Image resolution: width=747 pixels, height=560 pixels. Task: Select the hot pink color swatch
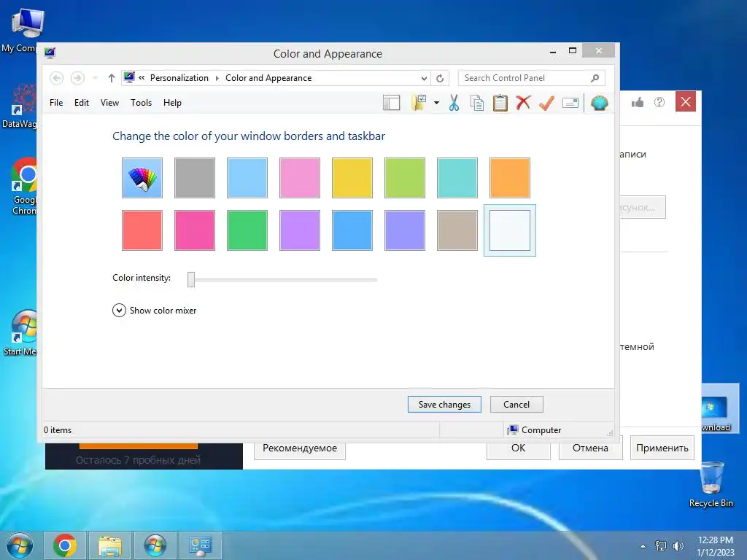tap(194, 230)
